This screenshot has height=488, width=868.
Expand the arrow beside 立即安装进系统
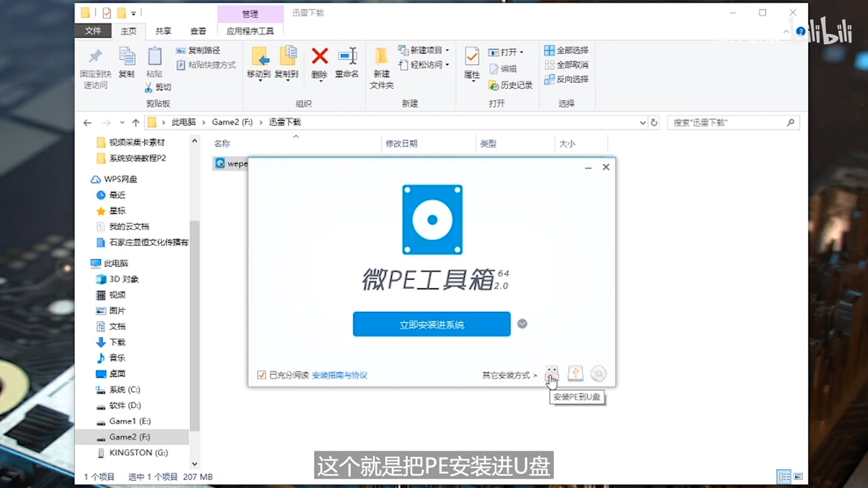tap(522, 324)
